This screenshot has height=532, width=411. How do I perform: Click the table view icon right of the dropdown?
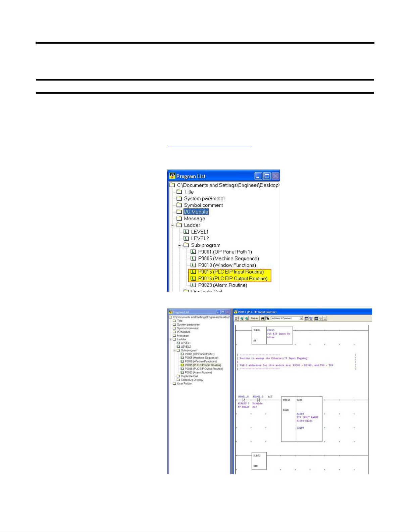coord(306,318)
